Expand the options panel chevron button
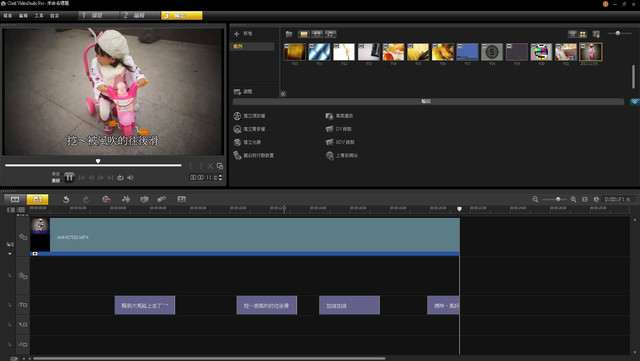The image size is (640, 361). pos(635,101)
